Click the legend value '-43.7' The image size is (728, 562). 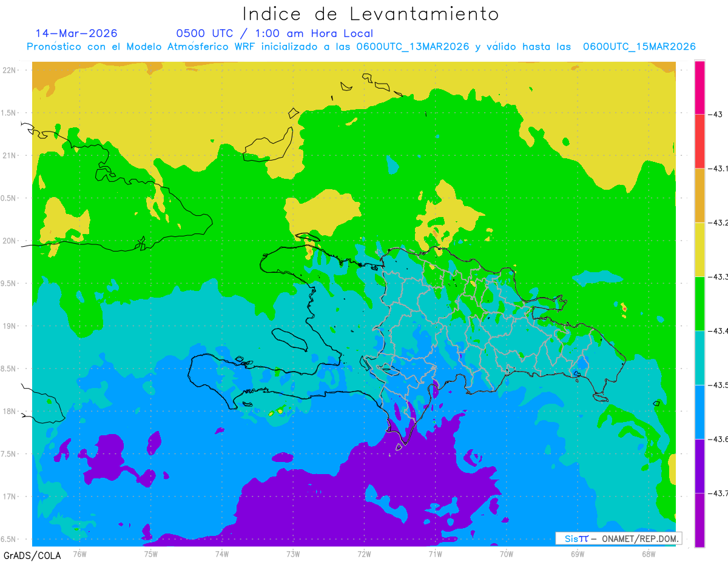point(718,493)
